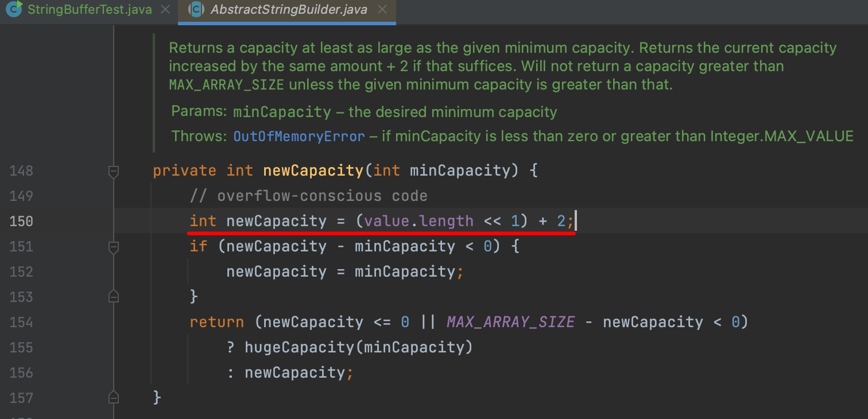Click 'minCapacity' in the Params doc line
Image resolution: width=868 pixels, height=419 pixels.
click(282, 111)
